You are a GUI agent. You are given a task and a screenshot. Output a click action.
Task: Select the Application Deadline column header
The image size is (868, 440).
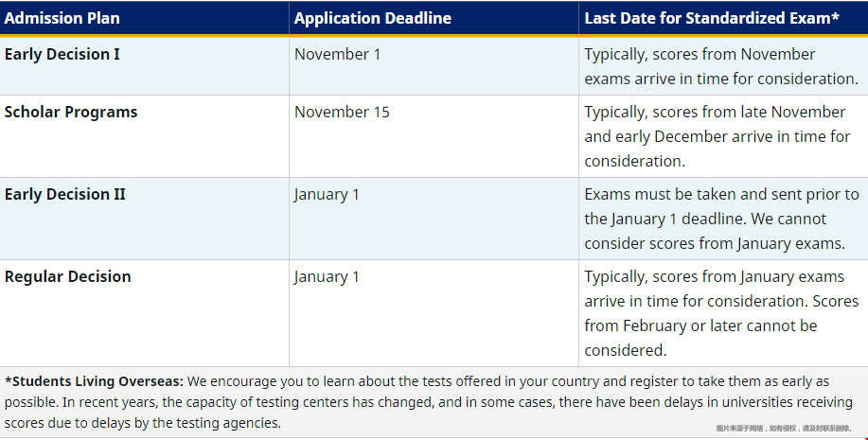coord(373,18)
